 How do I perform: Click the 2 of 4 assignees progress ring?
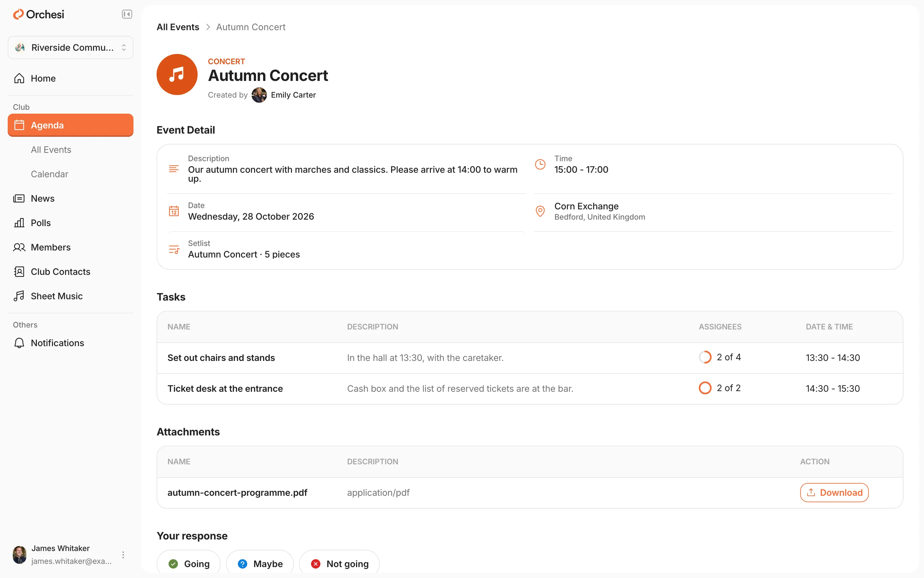tap(705, 357)
